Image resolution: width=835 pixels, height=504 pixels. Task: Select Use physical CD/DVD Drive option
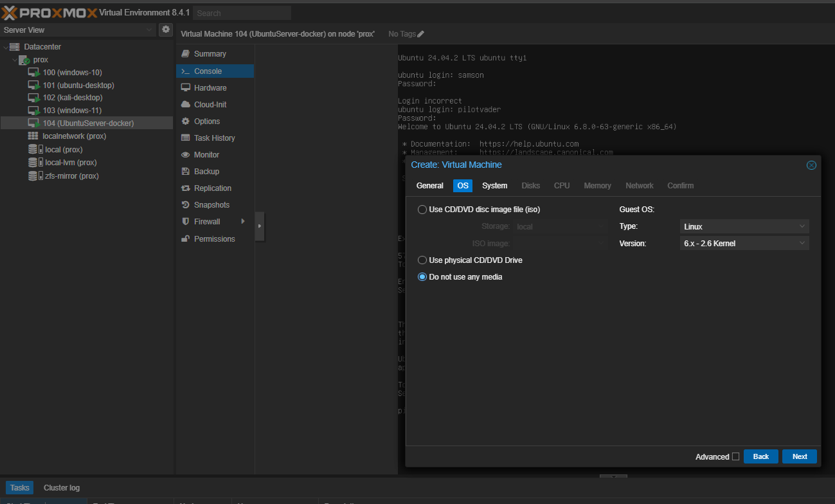[422, 260]
